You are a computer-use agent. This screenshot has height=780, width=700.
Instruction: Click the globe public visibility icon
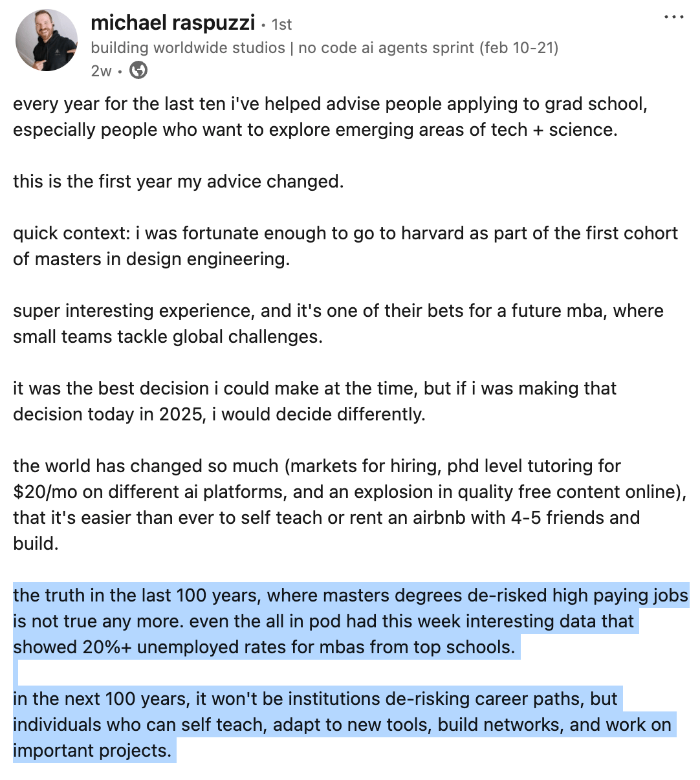138,70
